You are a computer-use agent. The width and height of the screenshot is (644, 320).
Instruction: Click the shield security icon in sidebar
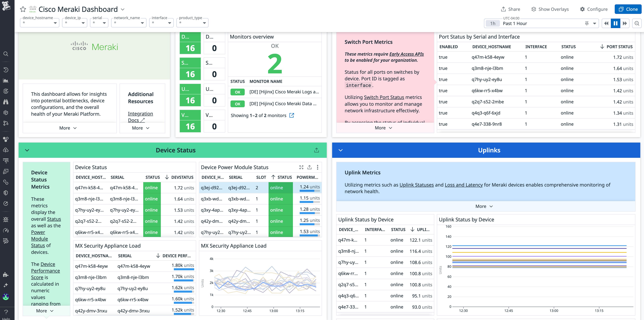6,192
